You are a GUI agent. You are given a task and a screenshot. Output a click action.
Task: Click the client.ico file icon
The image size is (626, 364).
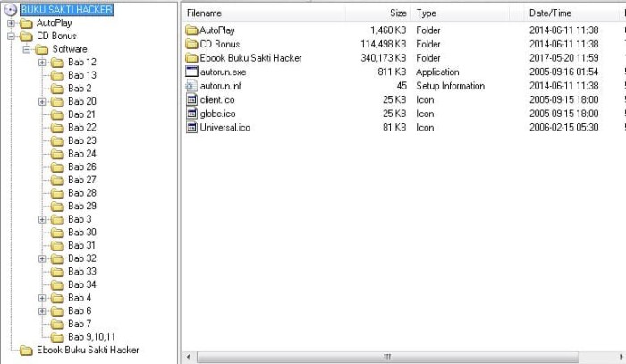point(191,100)
